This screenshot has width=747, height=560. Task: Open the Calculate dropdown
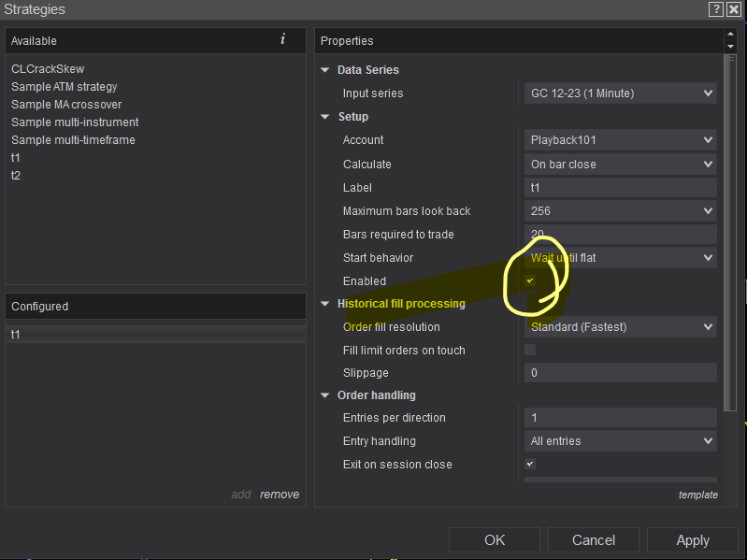tap(620, 165)
